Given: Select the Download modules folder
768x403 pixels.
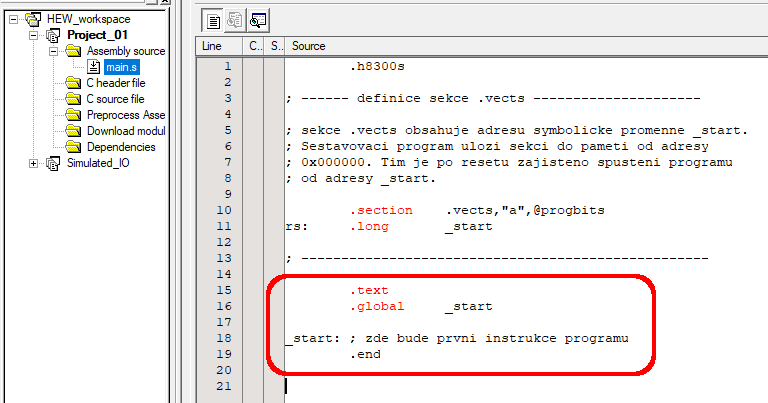Looking at the screenshot, I should point(125,131).
